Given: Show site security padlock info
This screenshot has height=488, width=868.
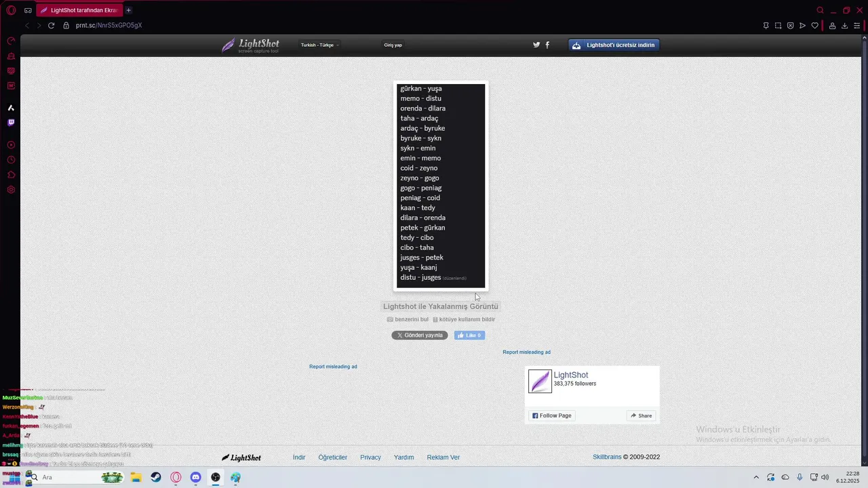Looking at the screenshot, I should [66, 26].
